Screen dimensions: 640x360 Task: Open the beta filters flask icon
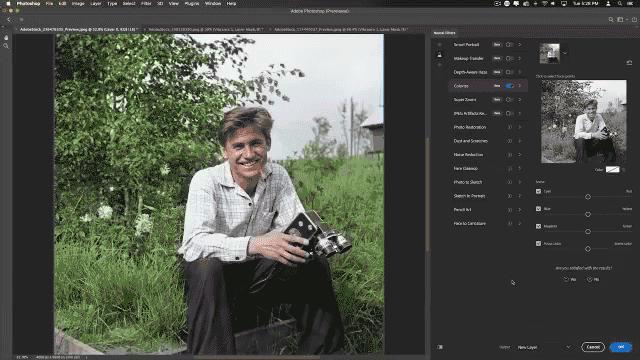click(x=440, y=55)
